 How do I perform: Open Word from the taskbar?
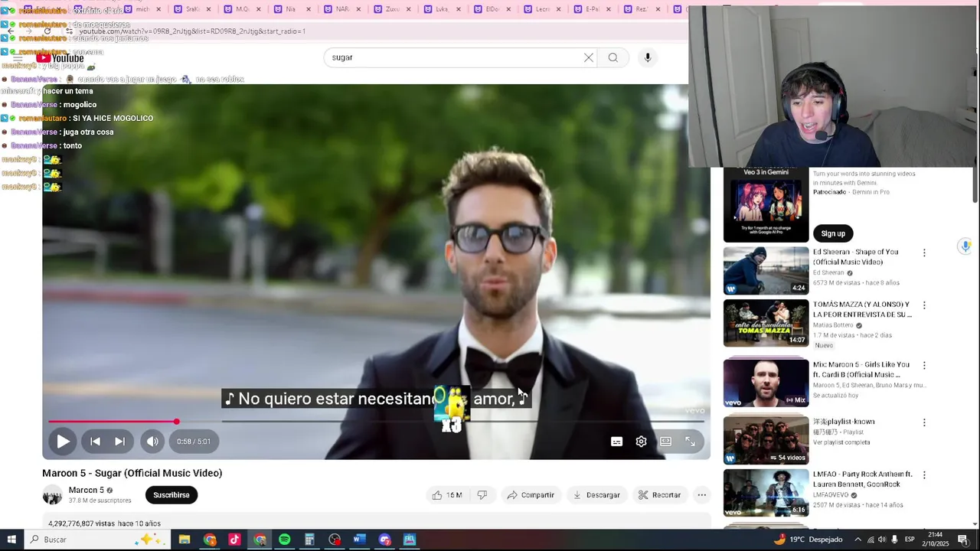(359, 540)
